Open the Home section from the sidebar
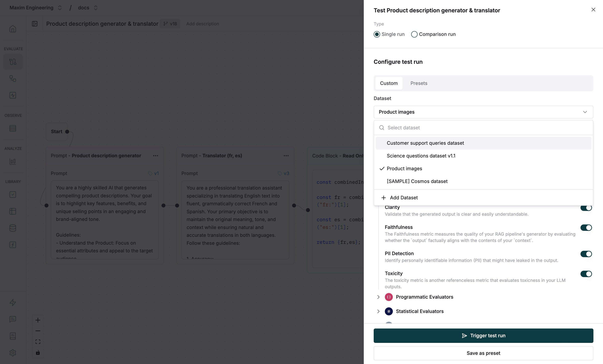 (x=13, y=29)
